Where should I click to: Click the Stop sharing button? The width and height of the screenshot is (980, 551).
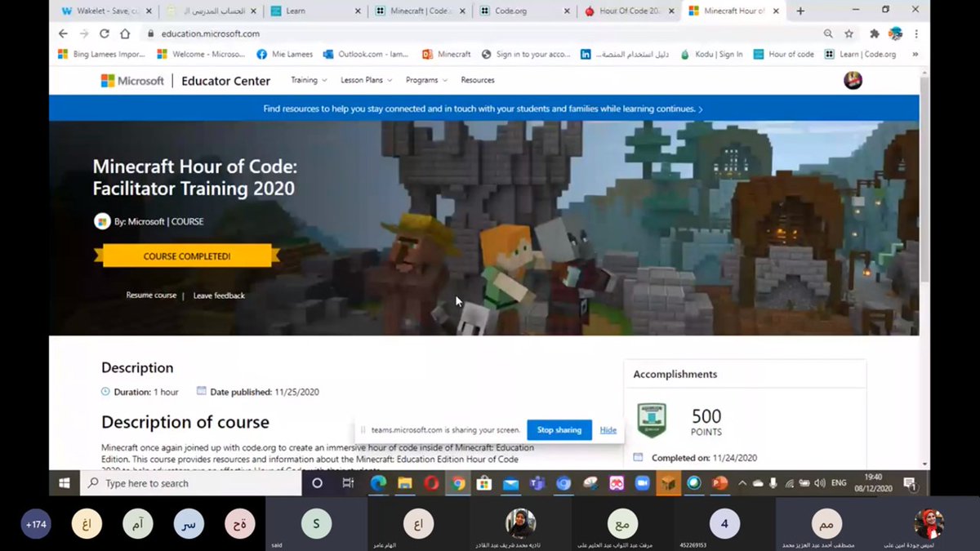(x=559, y=429)
